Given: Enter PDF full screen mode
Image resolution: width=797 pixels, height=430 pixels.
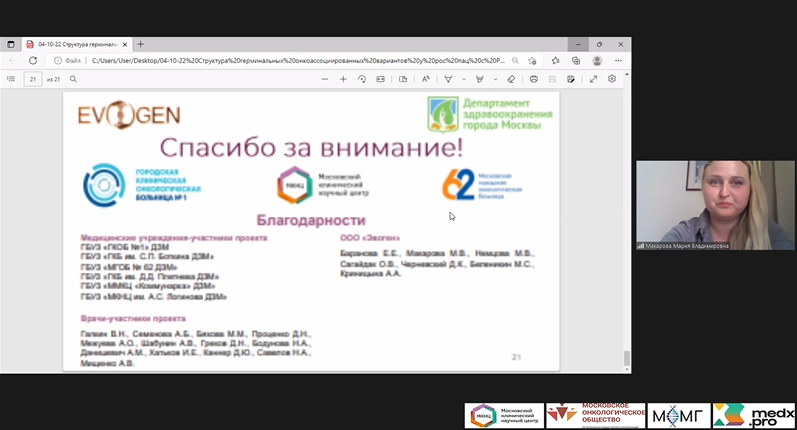Looking at the screenshot, I should coord(593,79).
